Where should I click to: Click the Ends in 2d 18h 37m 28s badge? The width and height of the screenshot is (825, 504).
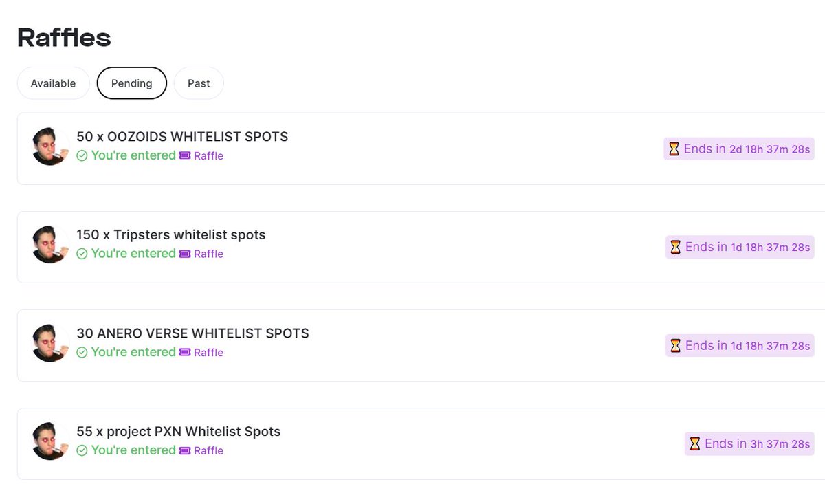739,149
